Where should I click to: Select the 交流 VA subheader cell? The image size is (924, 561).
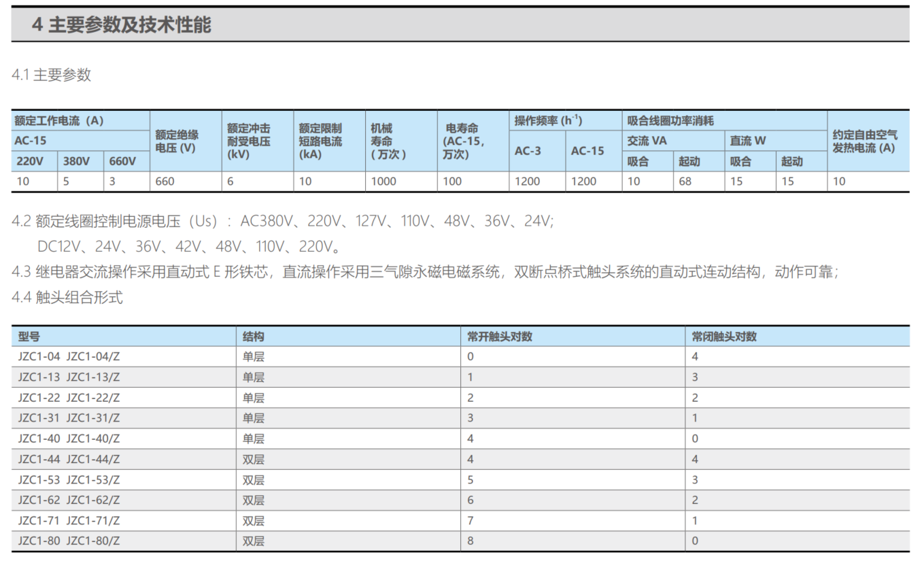(647, 141)
